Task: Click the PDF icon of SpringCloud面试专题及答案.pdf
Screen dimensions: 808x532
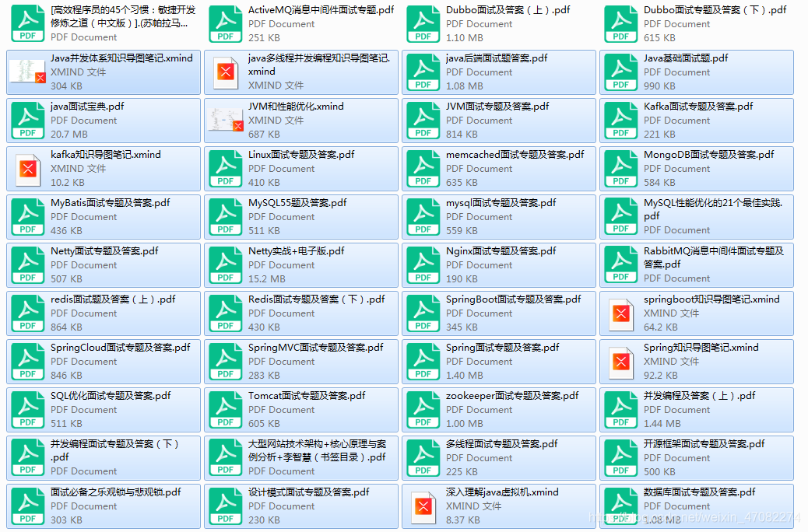Action: 28,362
